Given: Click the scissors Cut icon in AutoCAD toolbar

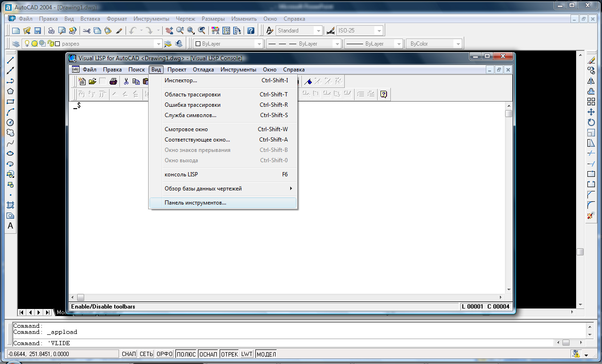Looking at the screenshot, I should [x=87, y=31].
